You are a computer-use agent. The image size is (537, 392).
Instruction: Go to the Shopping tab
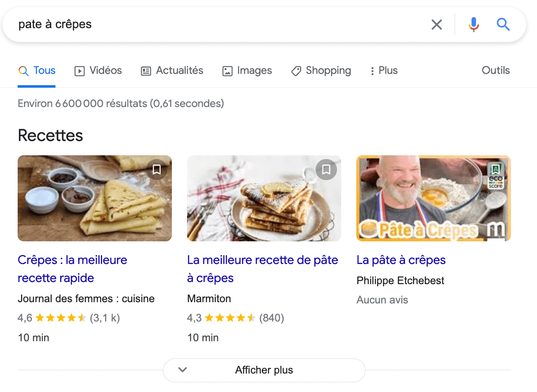point(321,71)
